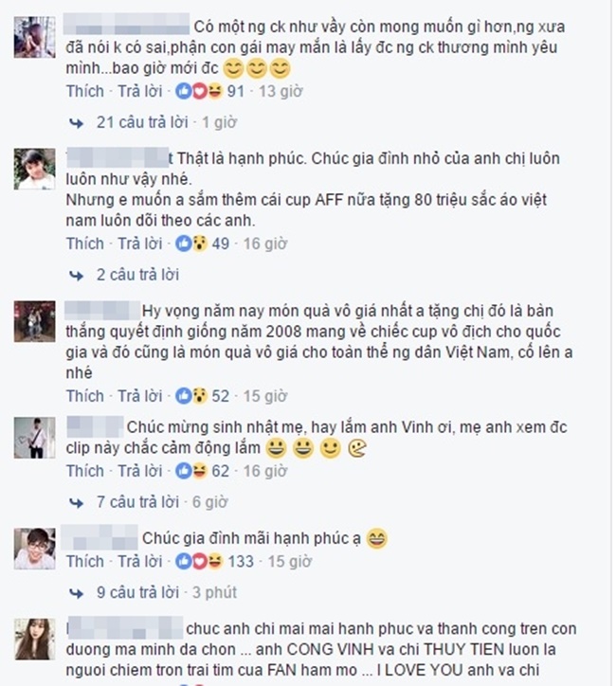616x686 pixels.
Task: Expand 21 câu trả lời replies
Action: point(142,122)
